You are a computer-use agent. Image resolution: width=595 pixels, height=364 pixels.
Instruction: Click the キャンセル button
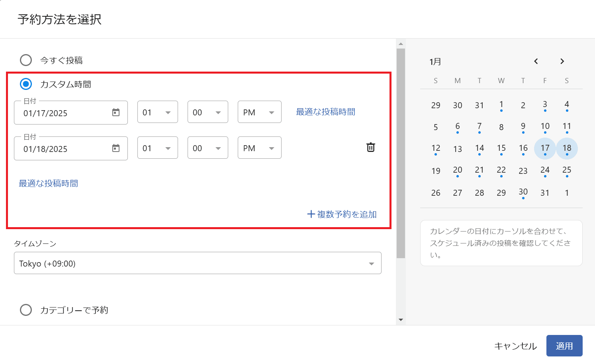pyautogui.click(x=516, y=346)
